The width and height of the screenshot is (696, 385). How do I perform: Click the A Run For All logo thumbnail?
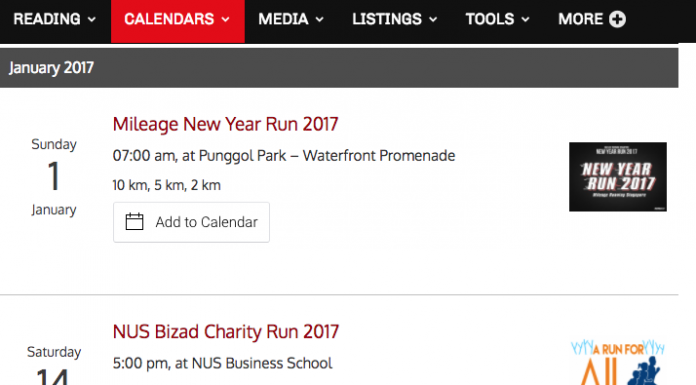(618, 362)
